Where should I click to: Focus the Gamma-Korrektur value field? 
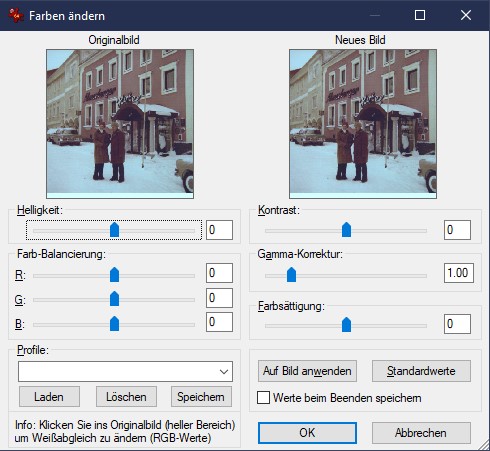pyautogui.click(x=459, y=273)
